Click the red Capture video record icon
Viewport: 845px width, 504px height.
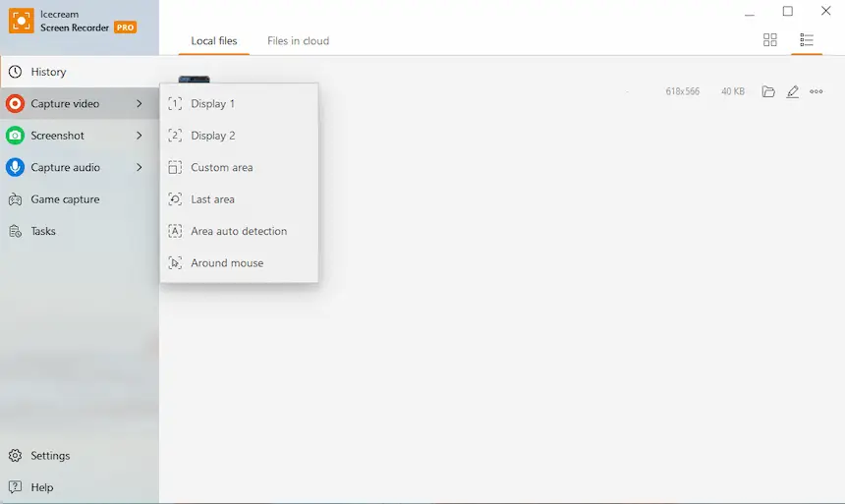click(15, 103)
